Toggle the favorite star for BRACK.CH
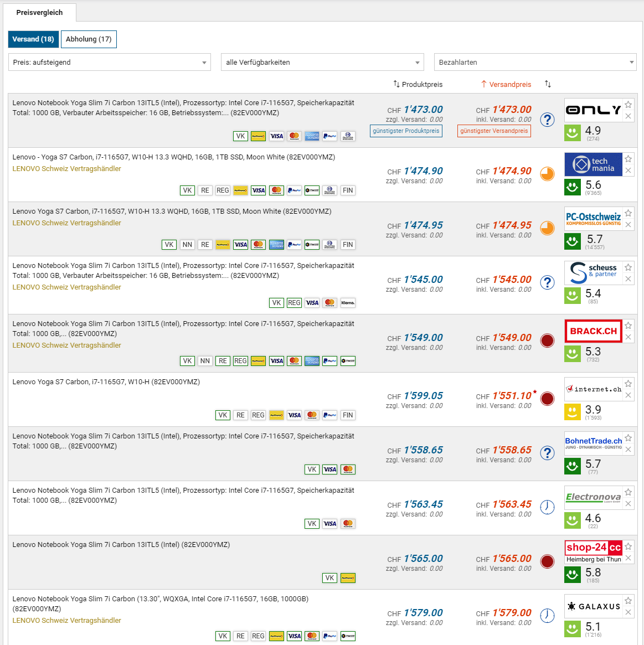The height and width of the screenshot is (645, 644). coord(628,326)
